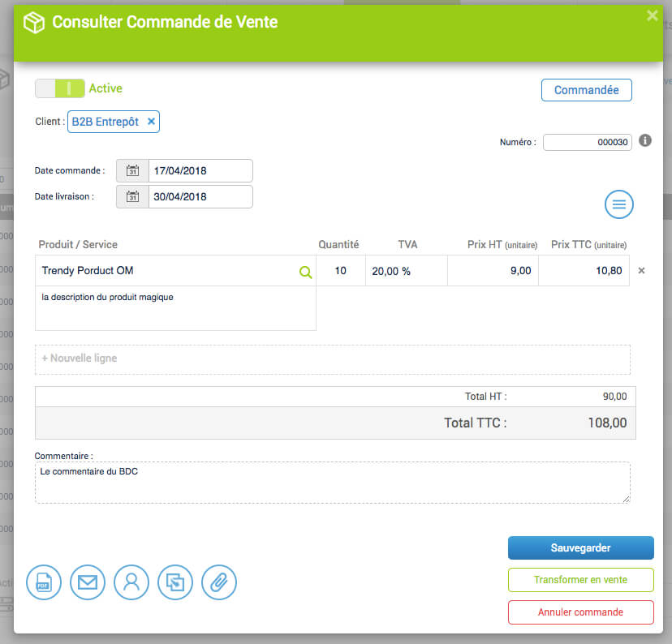Click inside the Commentaire text area

pyautogui.click(x=333, y=483)
